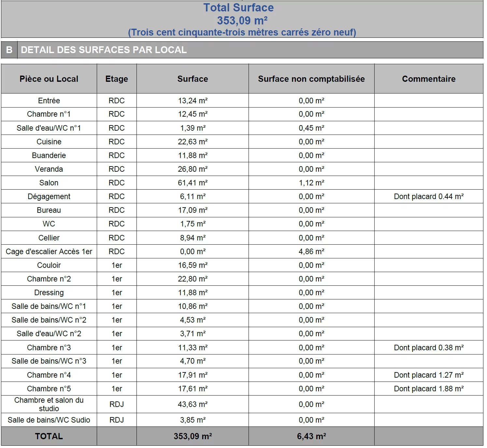Select the 'Cellier' cell
487x448 pixels.
coord(49,238)
